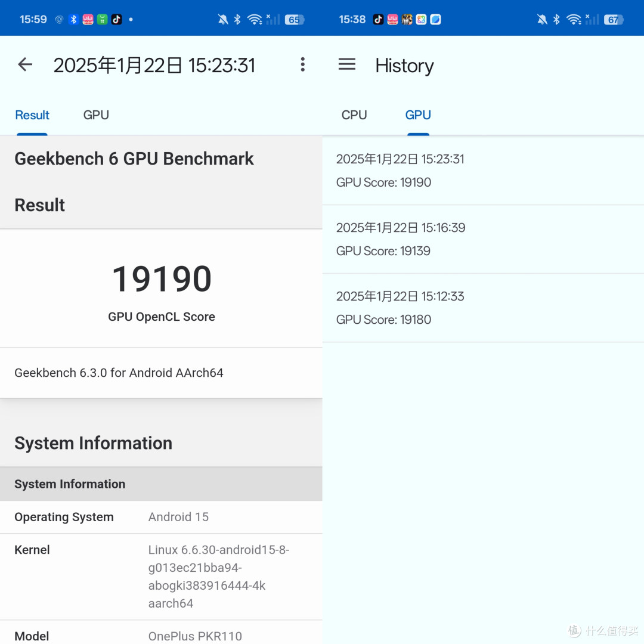
Task: Switch to the Result tab
Action: [x=32, y=115]
